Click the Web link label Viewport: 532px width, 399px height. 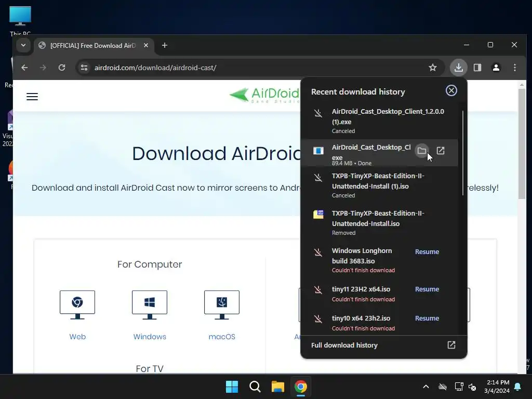click(x=77, y=337)
